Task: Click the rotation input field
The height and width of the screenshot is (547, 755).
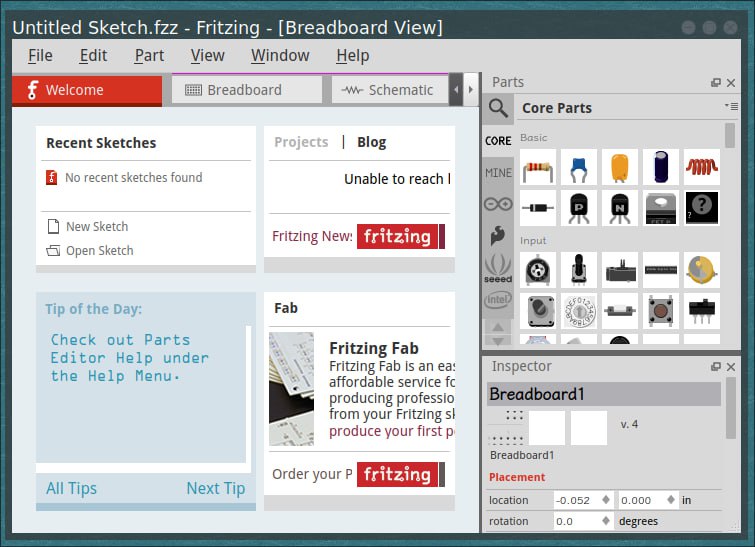Action: (577, 521)
